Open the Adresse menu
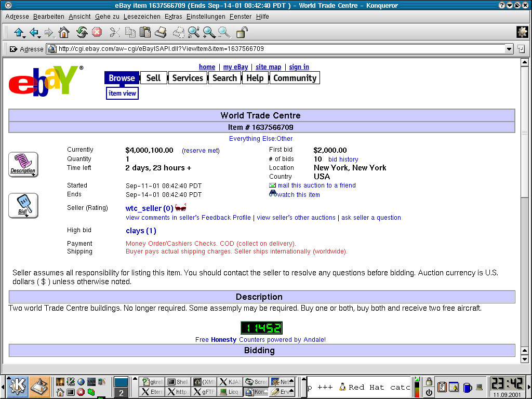532x399 pixels. [17, 17]
